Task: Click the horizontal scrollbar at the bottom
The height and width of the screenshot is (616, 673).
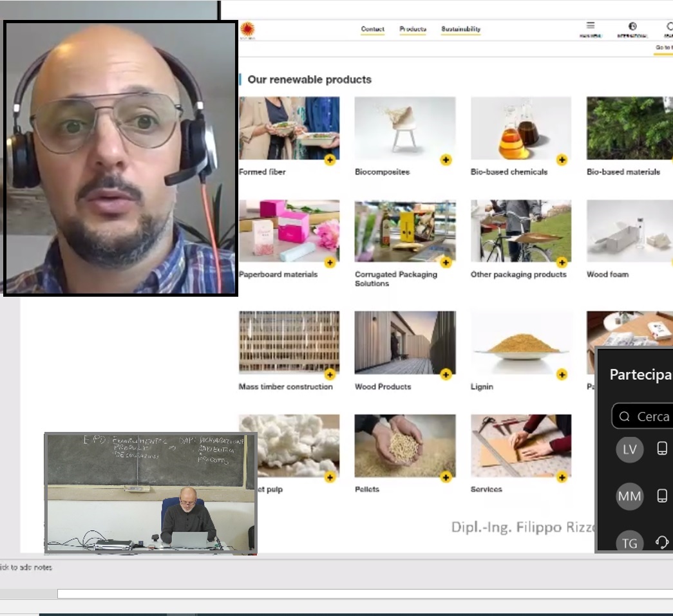Action: click(365, 593)
